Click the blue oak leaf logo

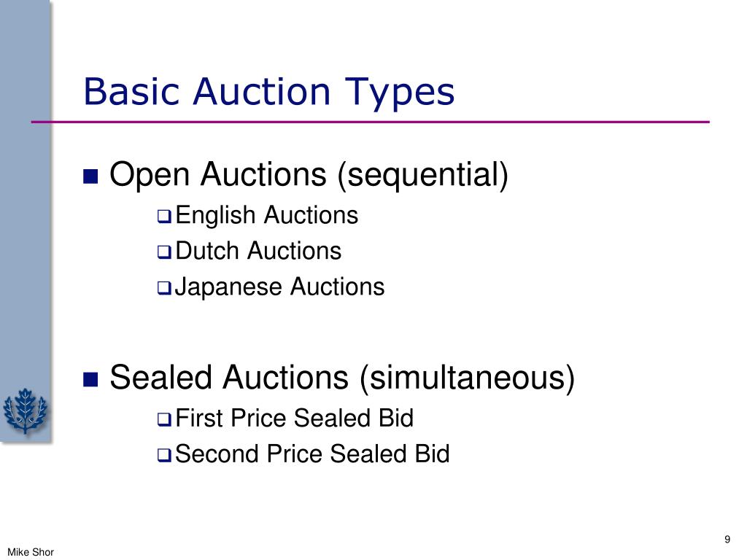tap(26, 411)
